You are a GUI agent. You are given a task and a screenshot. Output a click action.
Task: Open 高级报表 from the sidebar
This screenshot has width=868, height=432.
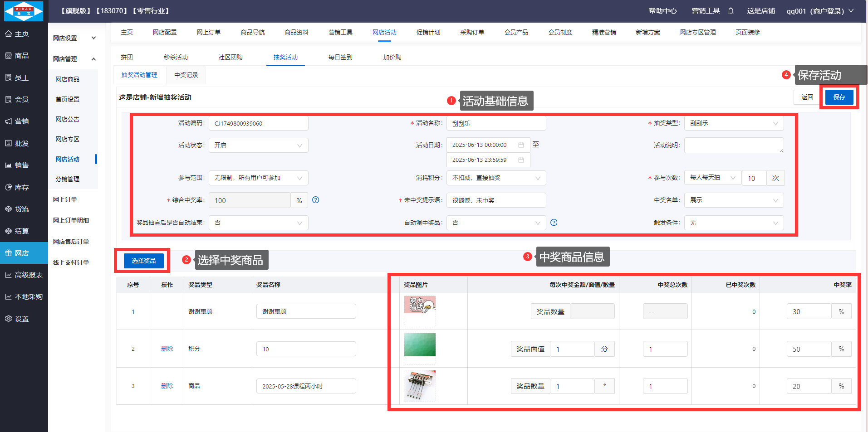pyautogui.click(x=24, y=275)
